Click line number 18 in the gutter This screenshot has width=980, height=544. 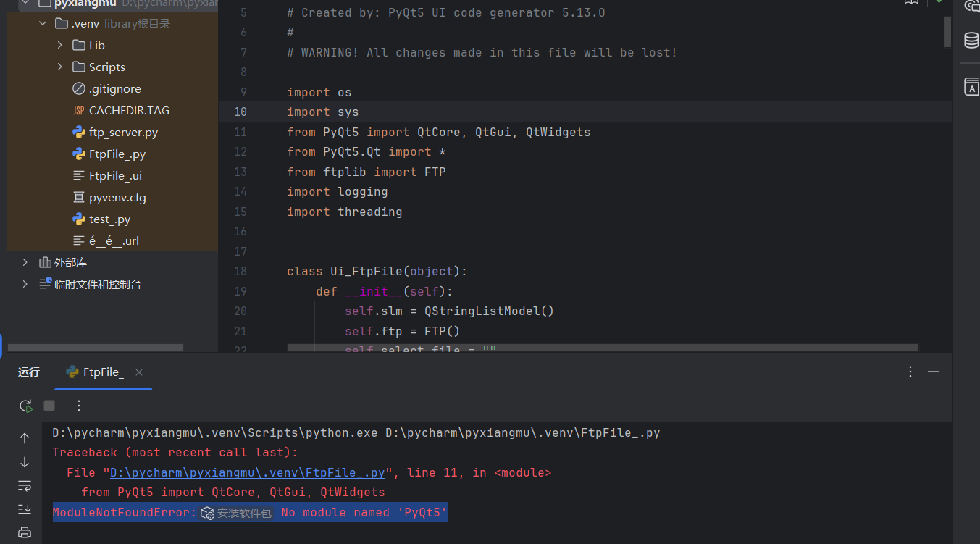(240, 271)
